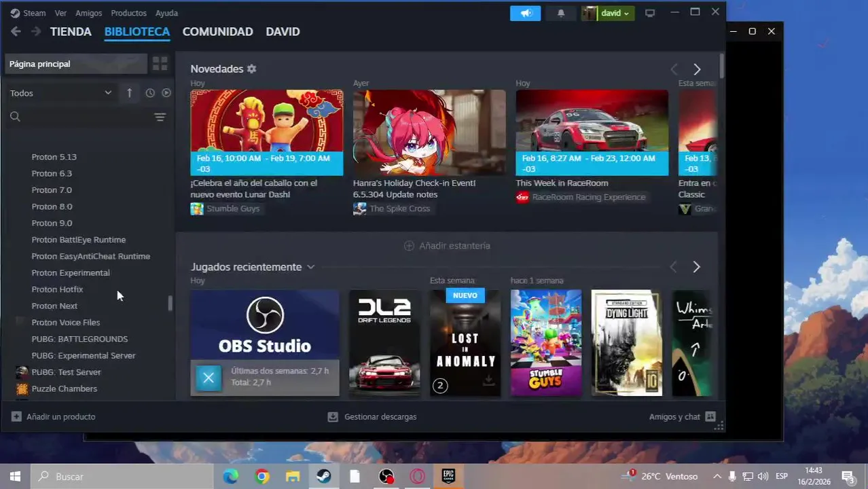Toggle the recent activity clock filter
868x489 pixels.
[x=150, y=93]
